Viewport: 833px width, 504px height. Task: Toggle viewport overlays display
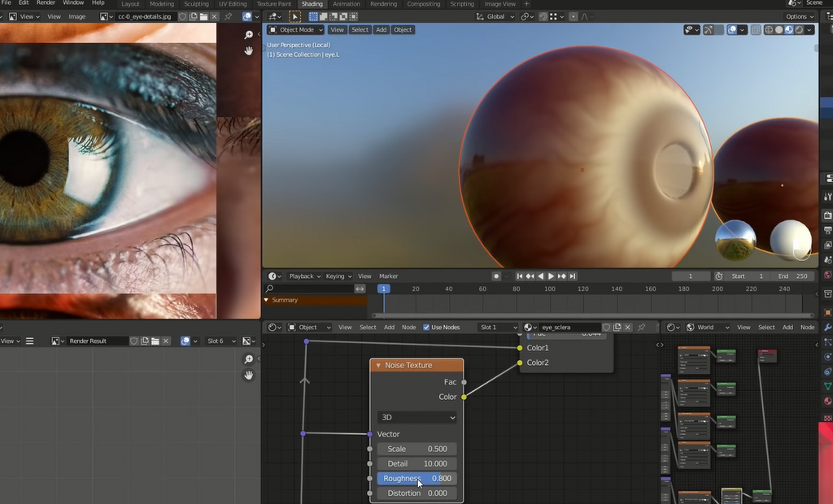click(x=731, y=30)
